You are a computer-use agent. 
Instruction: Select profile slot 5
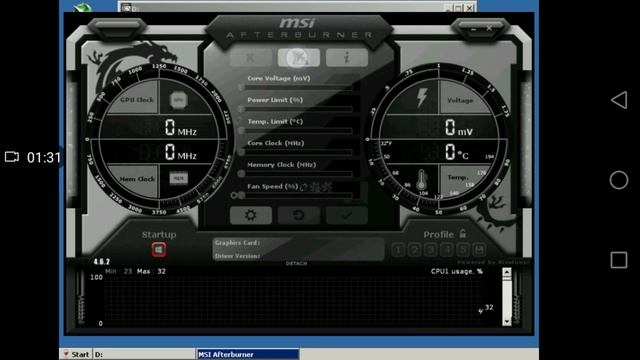click(x=463, y=249)
